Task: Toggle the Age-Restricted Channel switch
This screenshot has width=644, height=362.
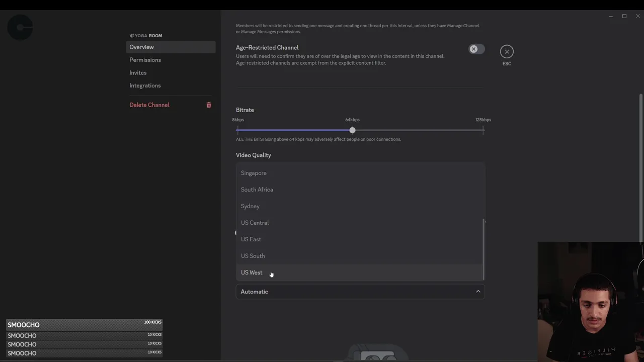Action: click(476, 49)
